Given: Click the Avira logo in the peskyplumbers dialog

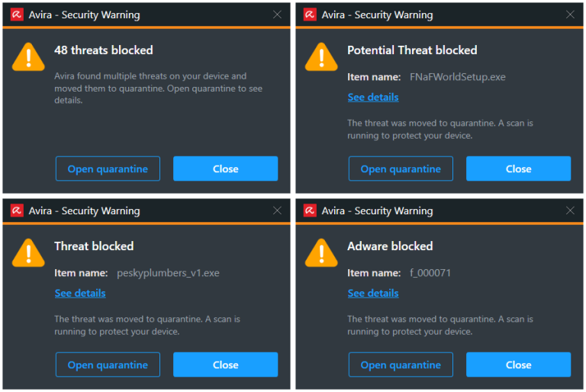Looking at the screenshot, I should coord(17,210).
